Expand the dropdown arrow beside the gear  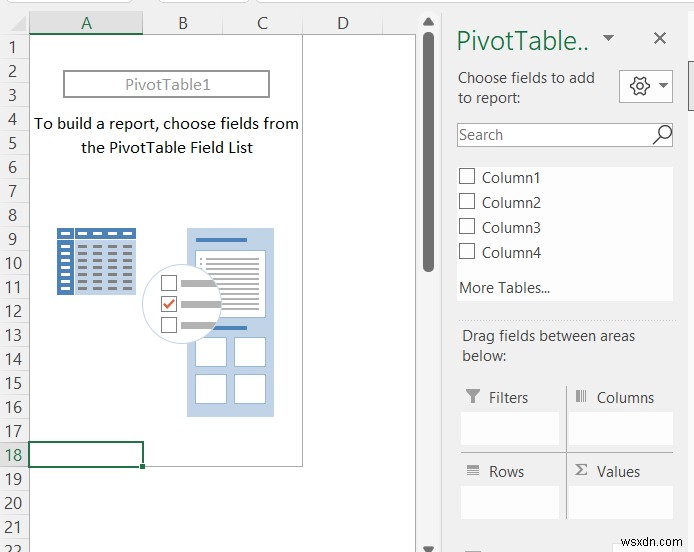coord(663,87)
